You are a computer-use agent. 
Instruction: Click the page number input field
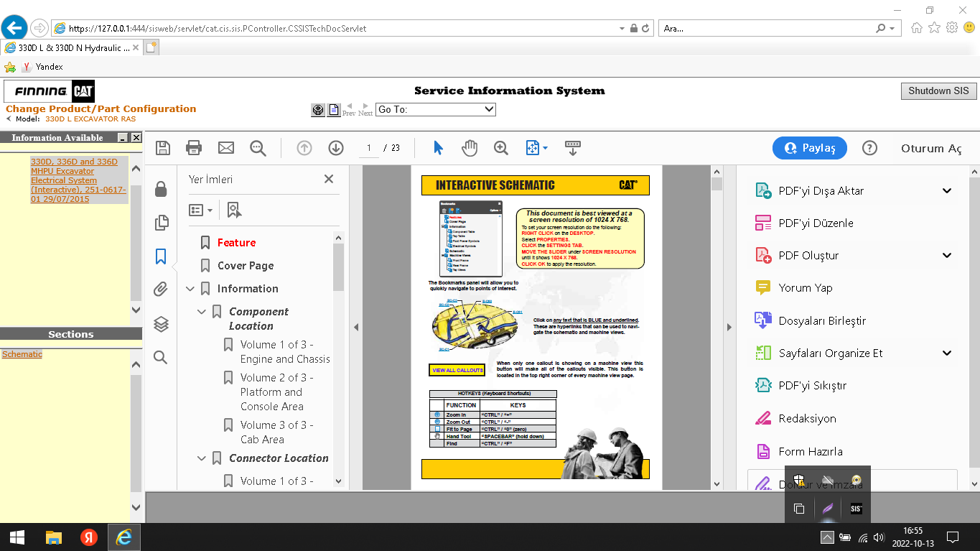[x=369, y=148]
